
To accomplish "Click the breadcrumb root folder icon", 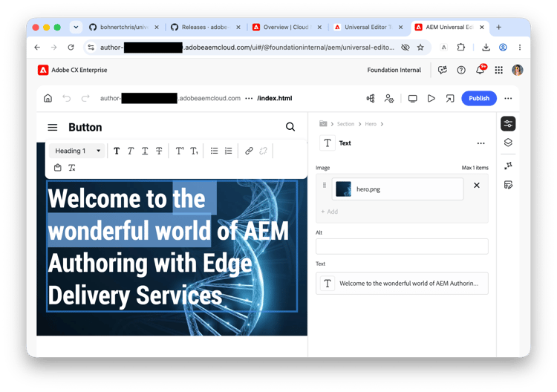I will tap(323, 123).
